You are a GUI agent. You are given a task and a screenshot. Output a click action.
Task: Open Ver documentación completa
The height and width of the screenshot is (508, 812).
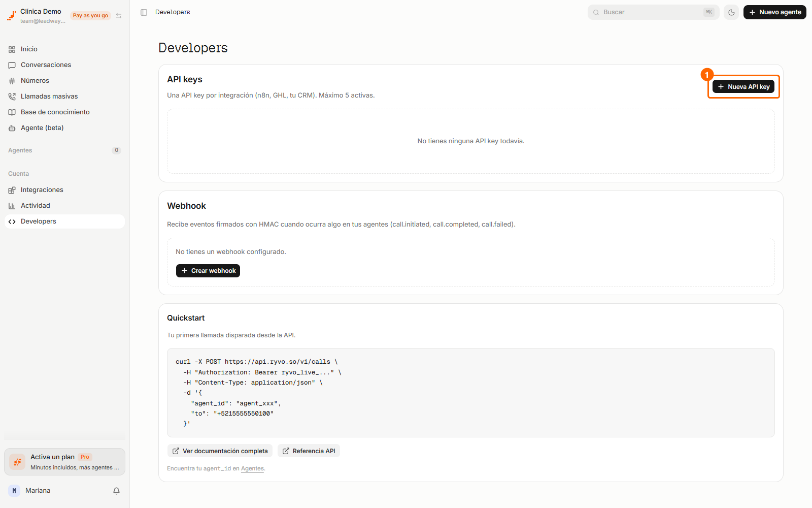[x=220, y=451]
